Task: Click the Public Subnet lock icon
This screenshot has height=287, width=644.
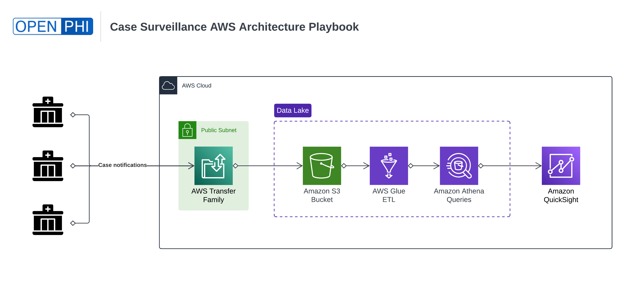Action: tap(187, 130)
